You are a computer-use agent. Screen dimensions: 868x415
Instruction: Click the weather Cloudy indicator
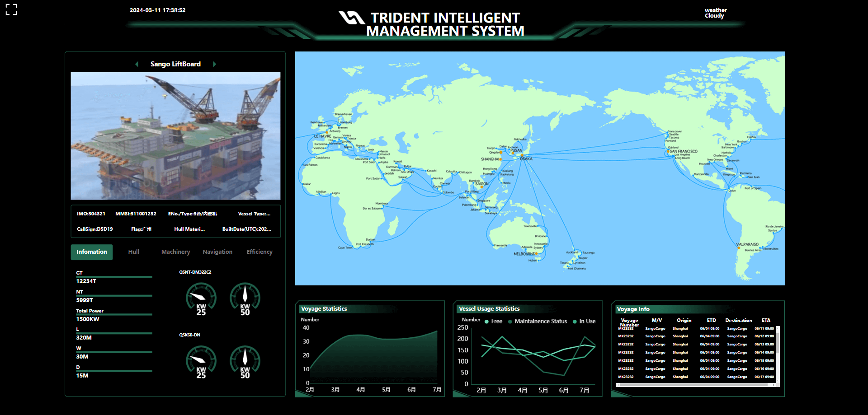pyautogui.click(x=716, y=13)
